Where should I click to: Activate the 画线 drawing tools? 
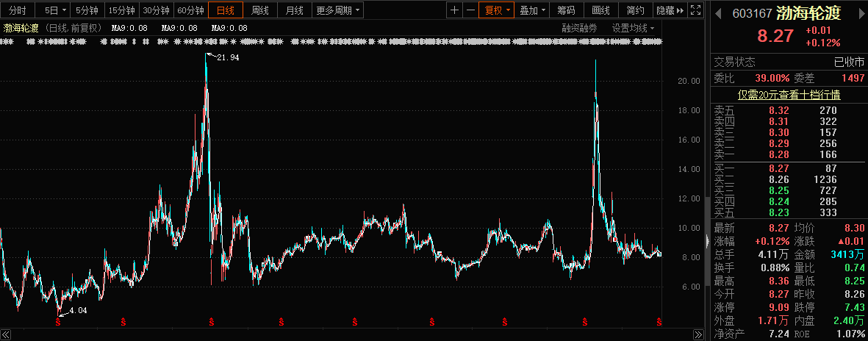600,10
